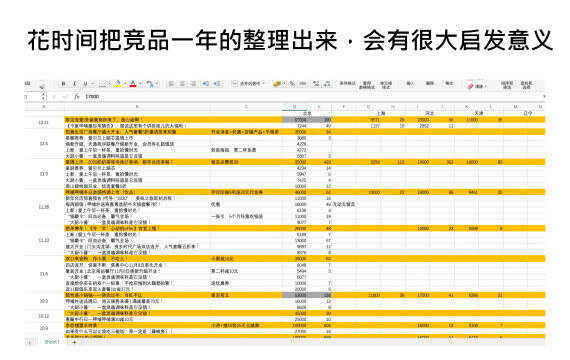Click the sheet navigation arrow left of Sheet1
The height and width of the screenshot is (360, 570).
click(30, 342)
